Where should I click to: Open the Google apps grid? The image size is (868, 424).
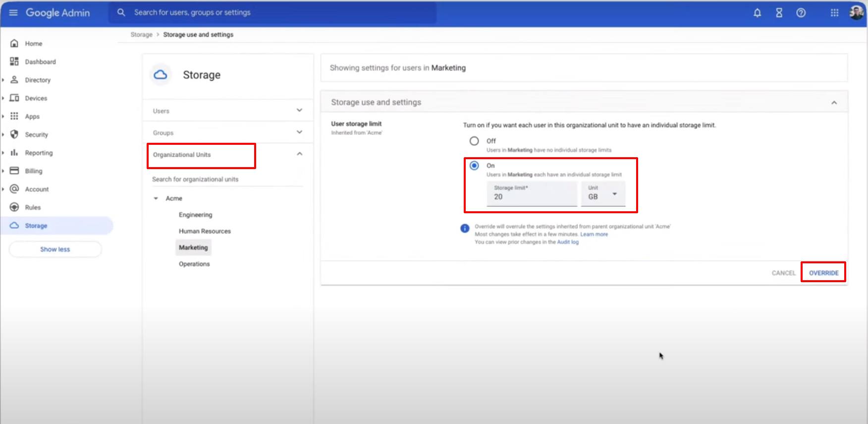[834, 13]
